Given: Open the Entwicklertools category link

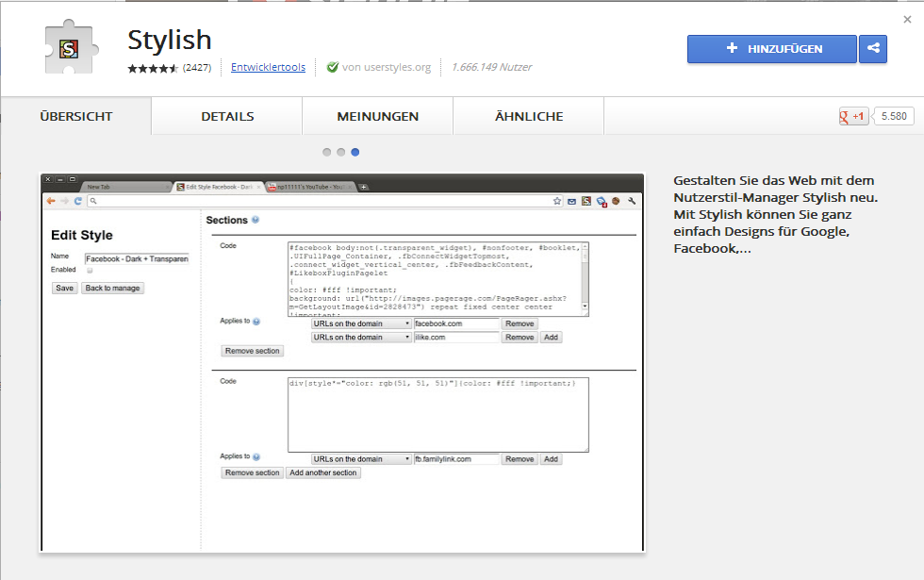Looking at the screenshot, I should tap(268, 67).
